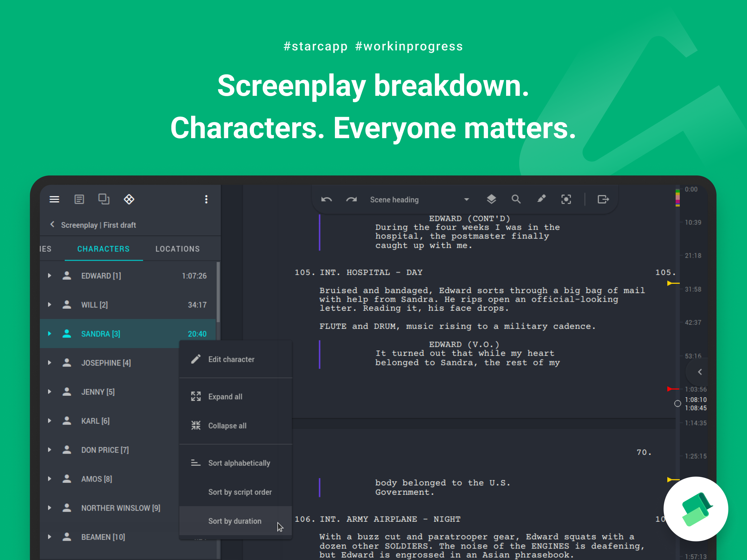
Task: Expand the AMOS [8] row
Action: point(49,479)
